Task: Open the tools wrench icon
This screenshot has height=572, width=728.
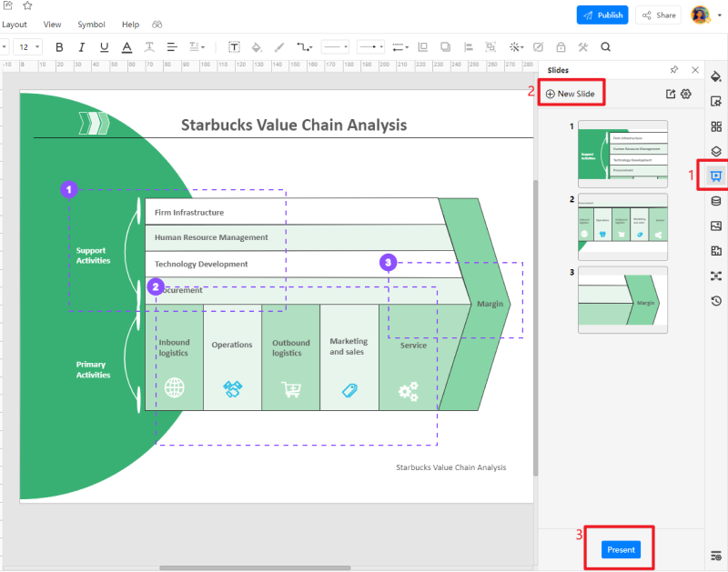Action: click(583, 47)
